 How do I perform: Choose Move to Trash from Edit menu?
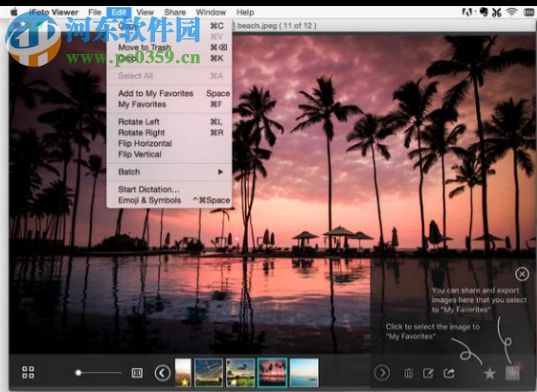(170, 47)
